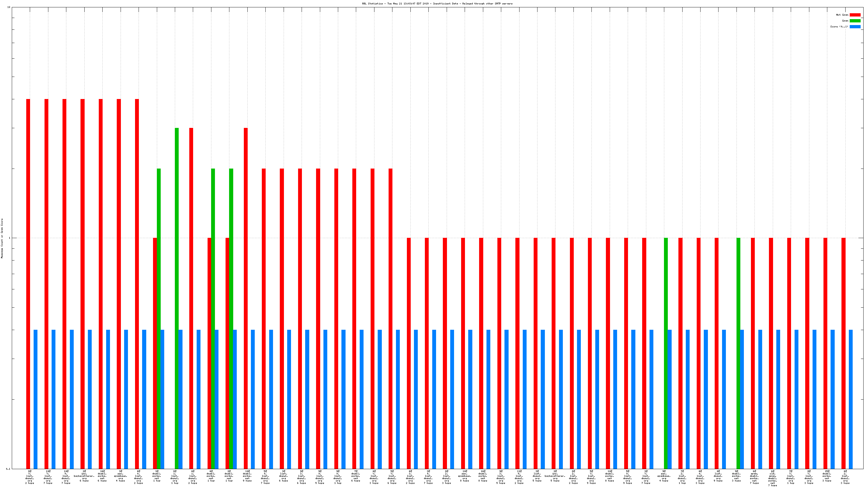Click the 0@ list.dnswl.org 9 hops label
This screenshot has width=868, height=488.
coord(718,476)
